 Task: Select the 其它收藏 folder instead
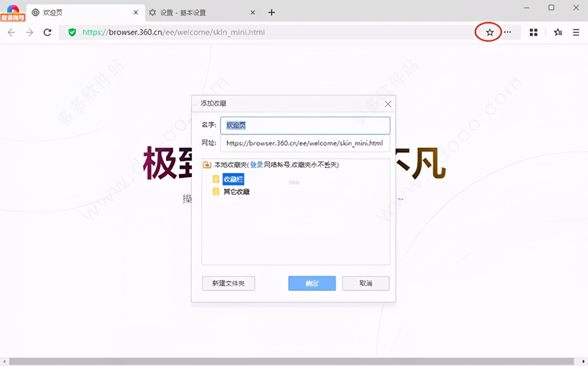click(237, 191)
